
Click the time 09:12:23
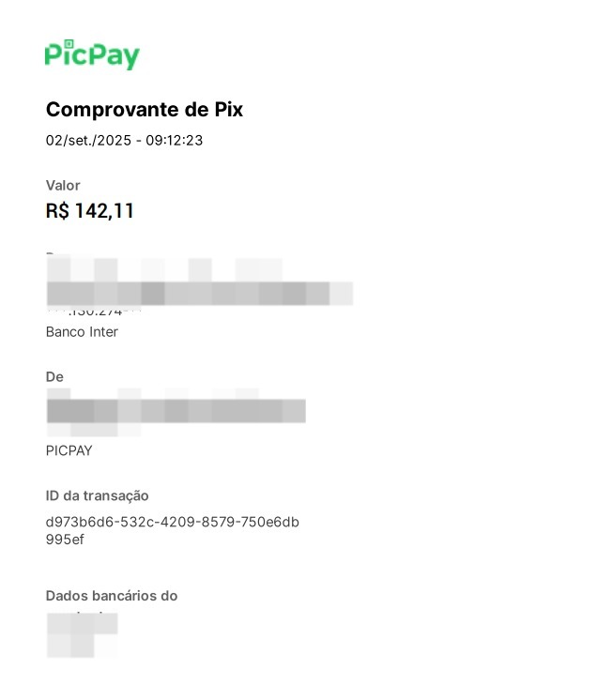(175, 141)
